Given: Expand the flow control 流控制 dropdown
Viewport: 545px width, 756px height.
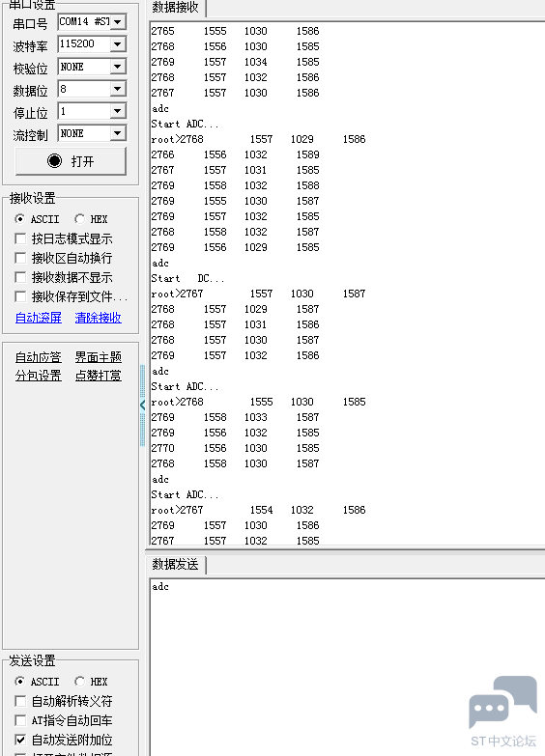Looking at the screenshot, I should pyautogui.click(x=118, y=133).
